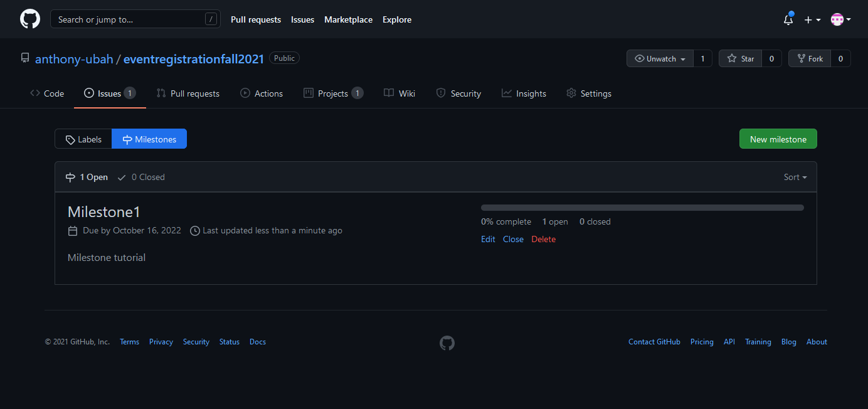Switch to Labels view
Image resolution: width=868 pixels, height=409 pixels.
83,139
